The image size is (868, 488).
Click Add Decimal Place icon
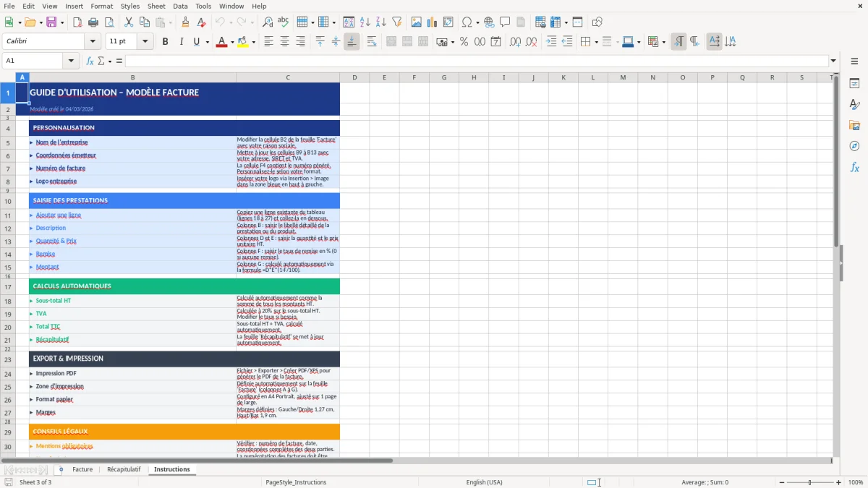(515, 42)
